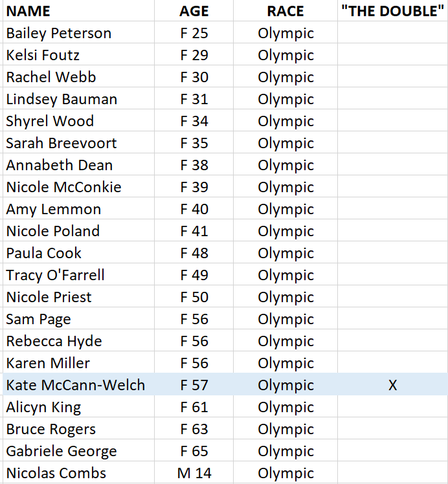Viewport: 448px width, 484px height.
Task: Select the AGE header cell
Action: (194, 10)
